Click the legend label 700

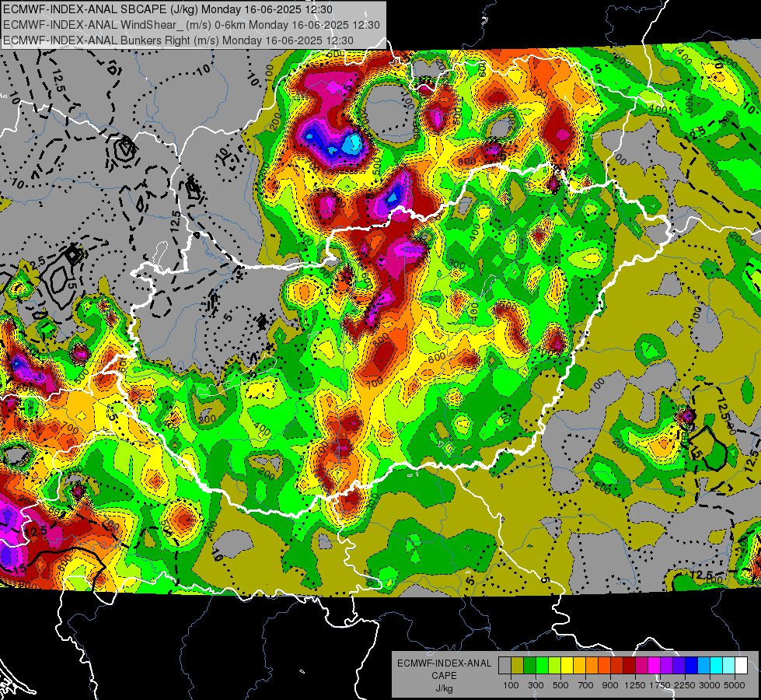coord(585,685)
